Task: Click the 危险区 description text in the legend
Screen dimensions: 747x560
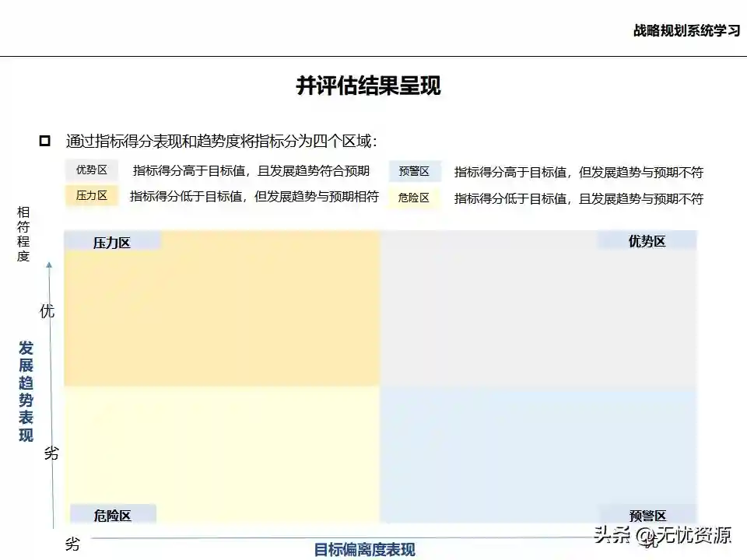Action: [578, 198]
